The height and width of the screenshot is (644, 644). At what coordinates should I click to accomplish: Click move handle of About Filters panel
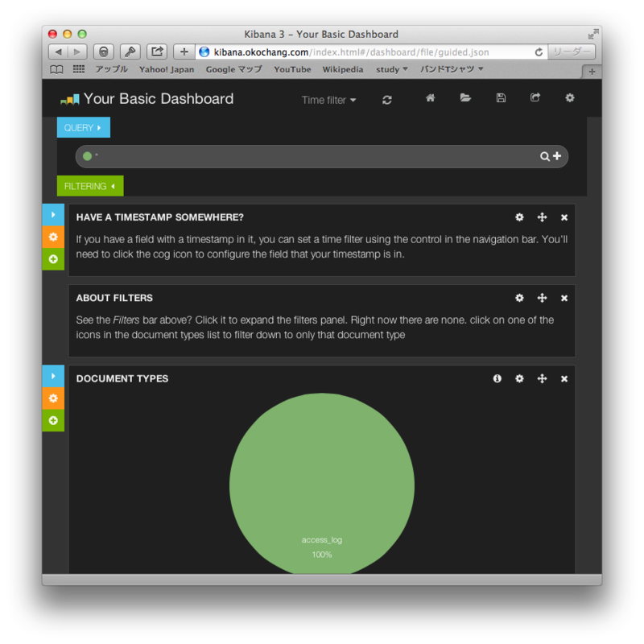point(542,298)
